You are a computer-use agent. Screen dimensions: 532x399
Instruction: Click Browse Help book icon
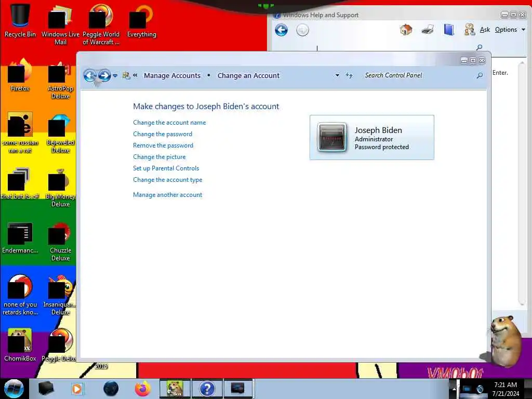pos(448,30)
